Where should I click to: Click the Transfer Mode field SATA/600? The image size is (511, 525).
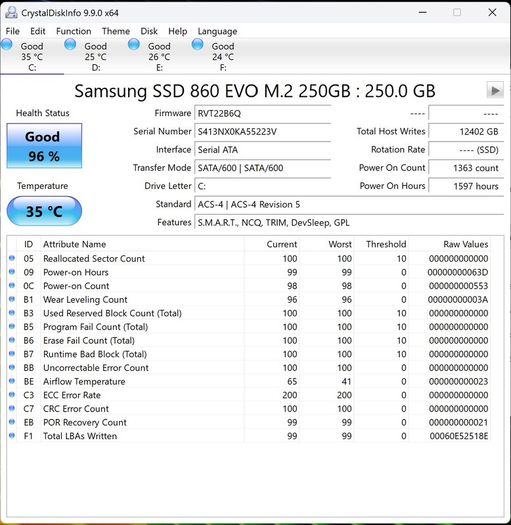pyautogui.click(x=263, y=167)
